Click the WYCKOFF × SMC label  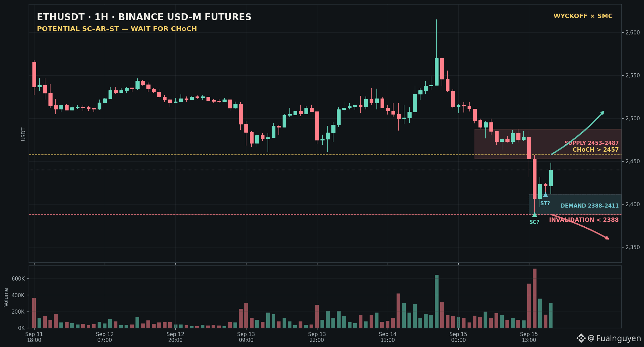coord(583,16)
